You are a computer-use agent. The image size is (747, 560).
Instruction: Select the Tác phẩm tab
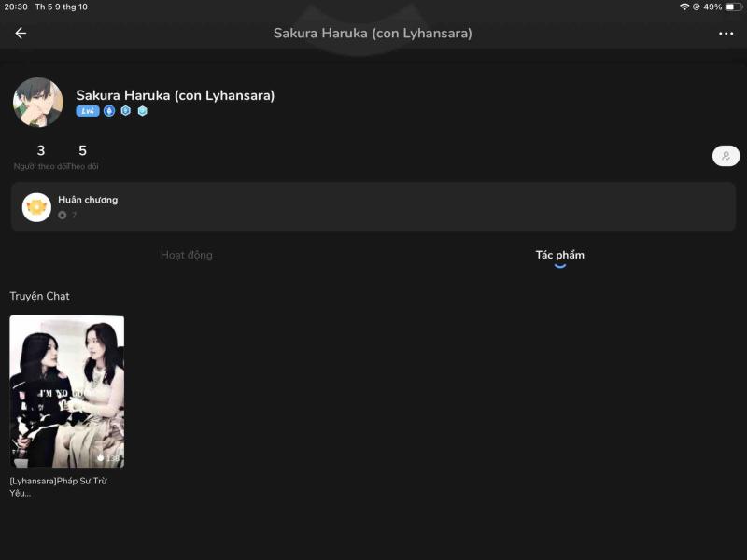(559, 255)
